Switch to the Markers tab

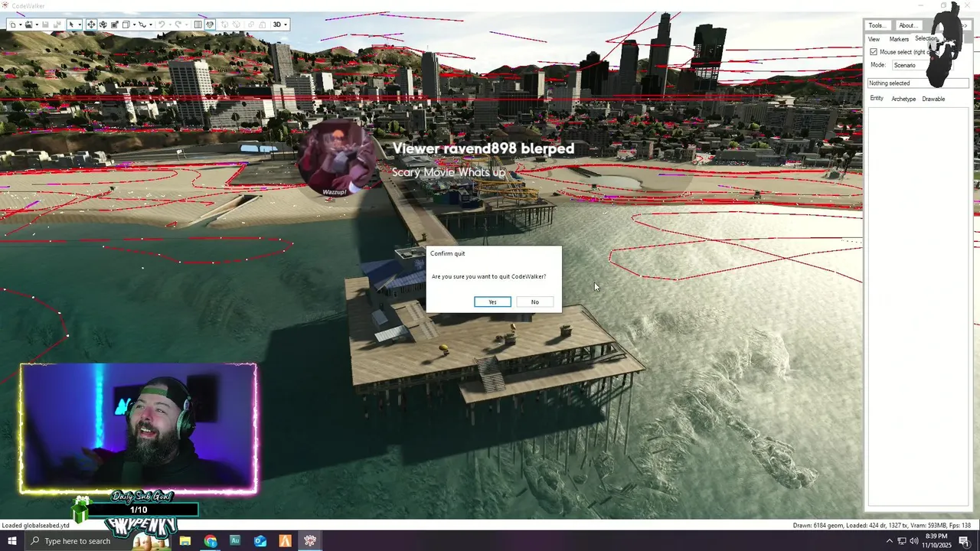pos(899,39)
